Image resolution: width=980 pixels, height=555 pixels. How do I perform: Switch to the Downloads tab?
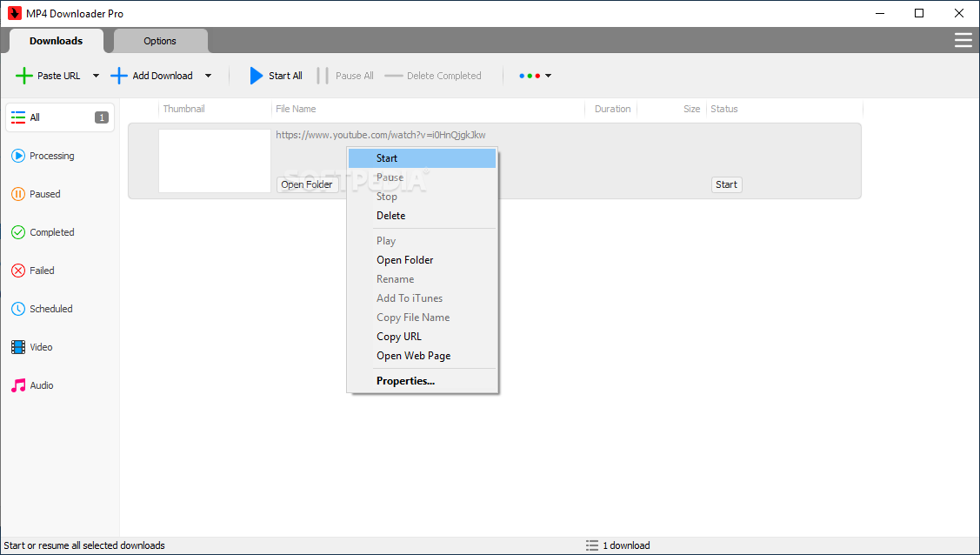[56, 41]
